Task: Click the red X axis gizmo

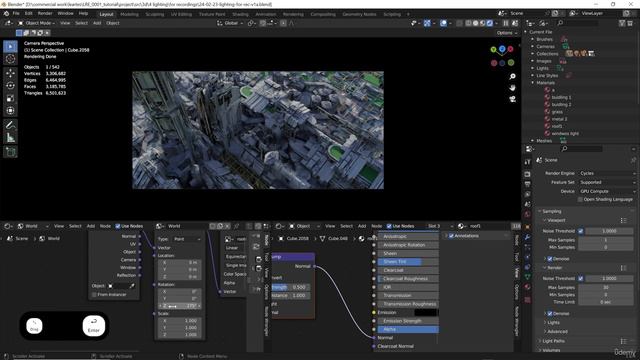Action: click(x=510, y=49)
